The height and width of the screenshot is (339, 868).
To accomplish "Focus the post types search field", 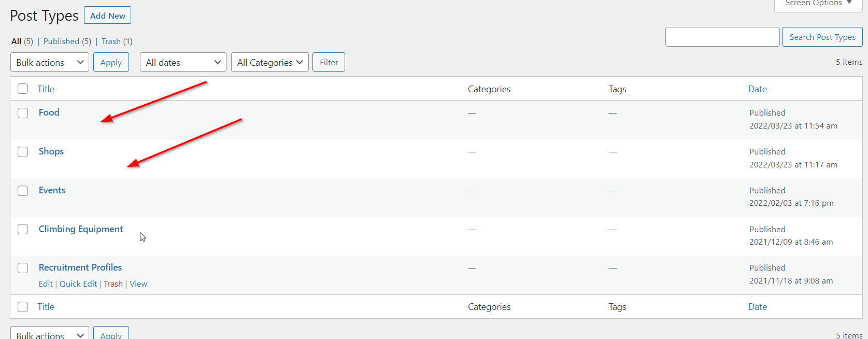I will (x=722, y=37).
